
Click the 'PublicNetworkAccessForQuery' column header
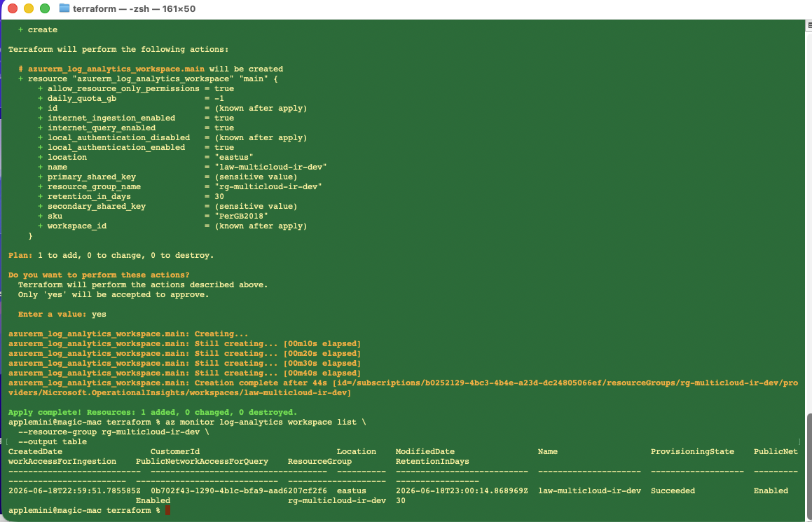(x=202, y=462)
